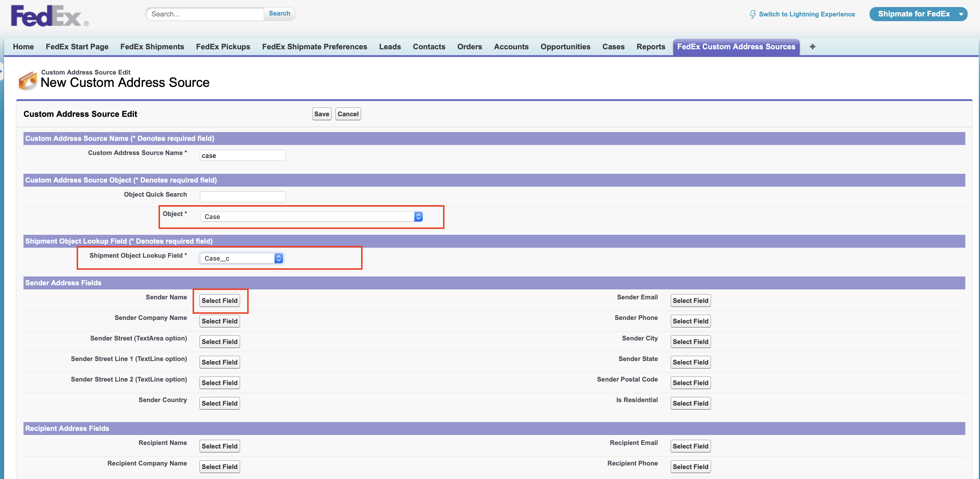Image resolution: width=980 pixels, height=479 pixels.
Task: Select field for Sender Street Line 1
Action: click(220, 362)
